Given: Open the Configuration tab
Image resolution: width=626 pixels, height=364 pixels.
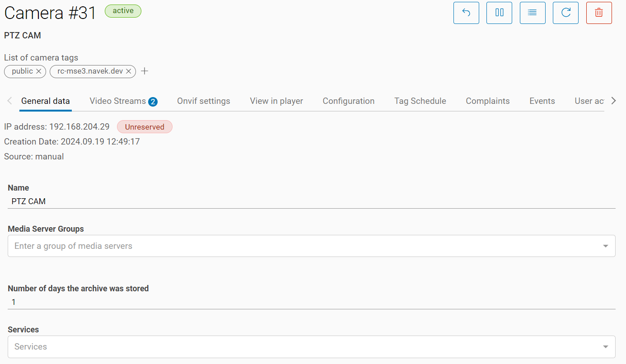Looking at the screenshot, I should 348,101.
